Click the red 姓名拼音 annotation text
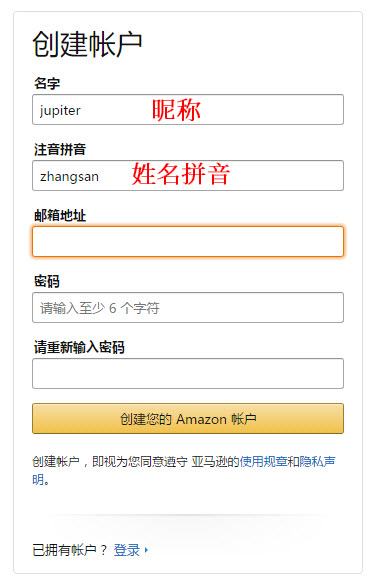 (x=181, y=174)
